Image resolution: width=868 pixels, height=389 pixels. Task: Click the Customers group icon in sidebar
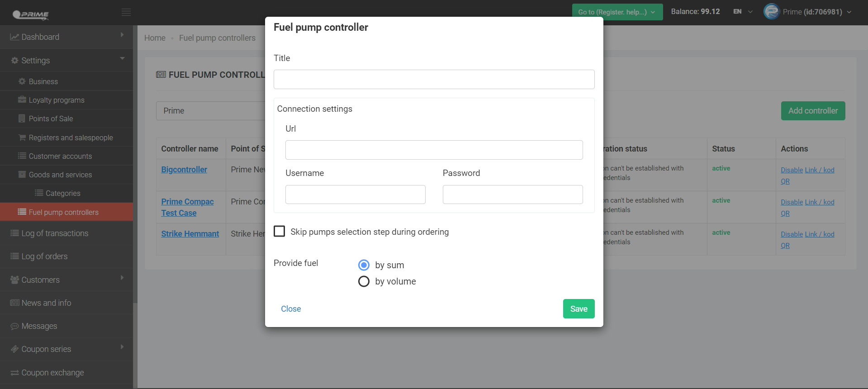click(x=14, y=280)
